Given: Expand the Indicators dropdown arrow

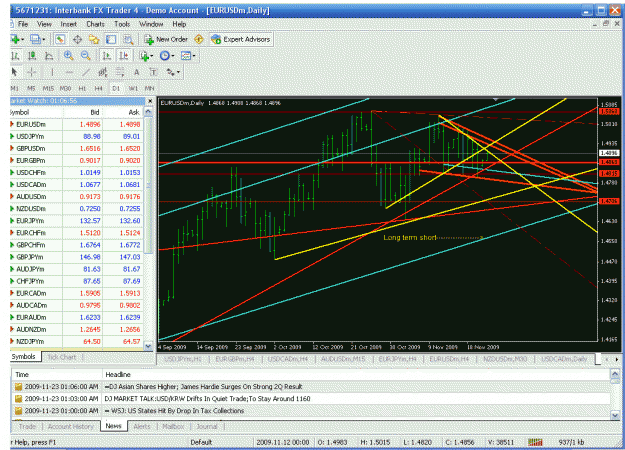Looking at the screenshot, I should point(152,56).
